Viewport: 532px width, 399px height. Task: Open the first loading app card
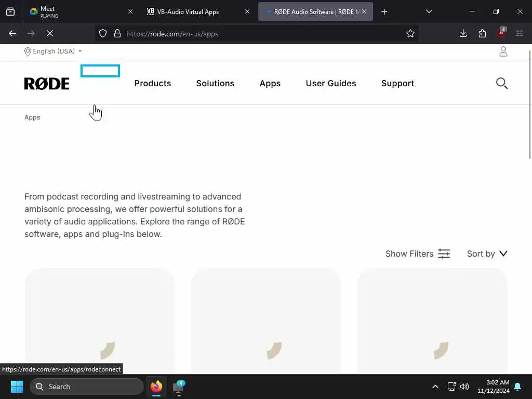point(99,321)
